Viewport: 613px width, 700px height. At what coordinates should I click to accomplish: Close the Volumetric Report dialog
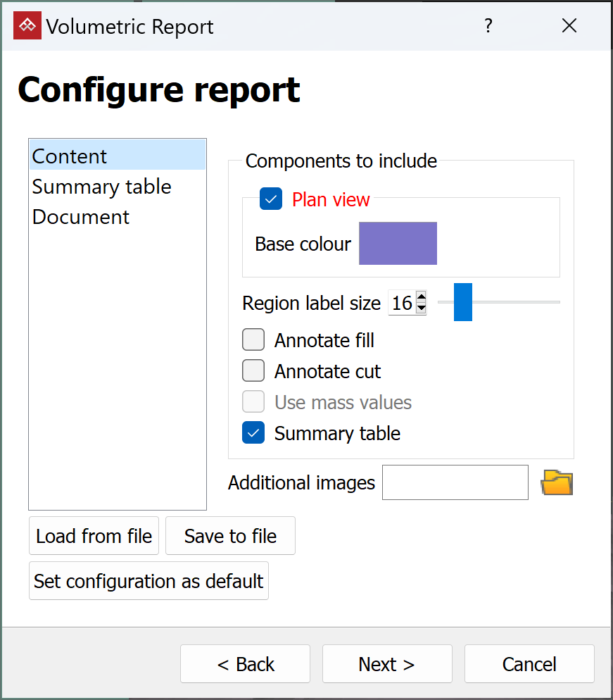[569, 26]
